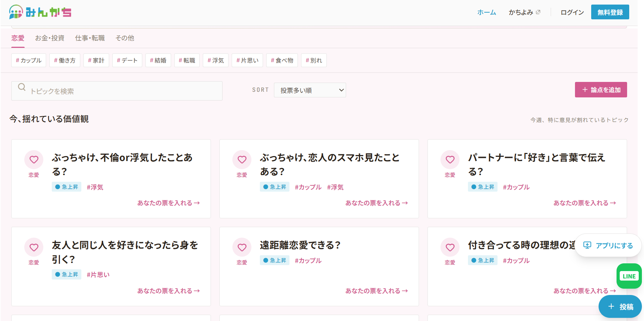Go to ホーム in header
The image size is (644, 321).
tap(487, 12)
